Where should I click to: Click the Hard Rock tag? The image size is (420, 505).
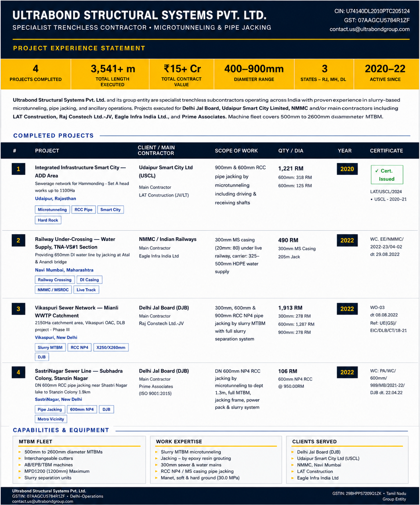pyautogui.click(x=48, y=220)
